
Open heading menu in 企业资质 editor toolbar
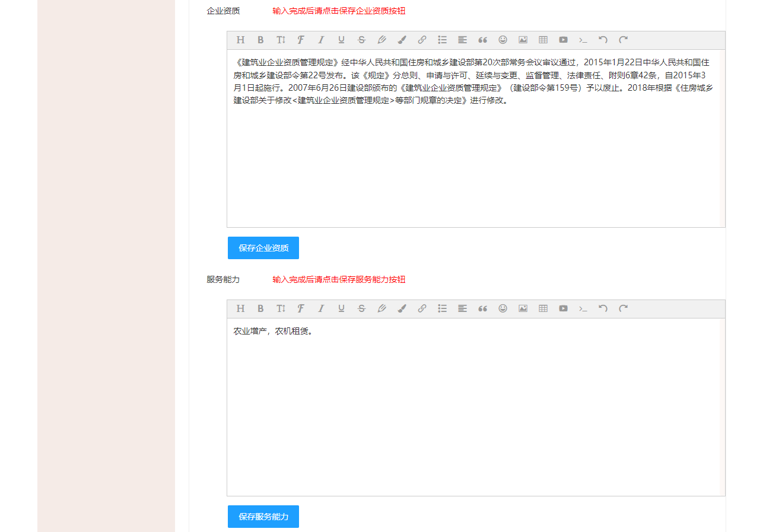coord(240,40)
